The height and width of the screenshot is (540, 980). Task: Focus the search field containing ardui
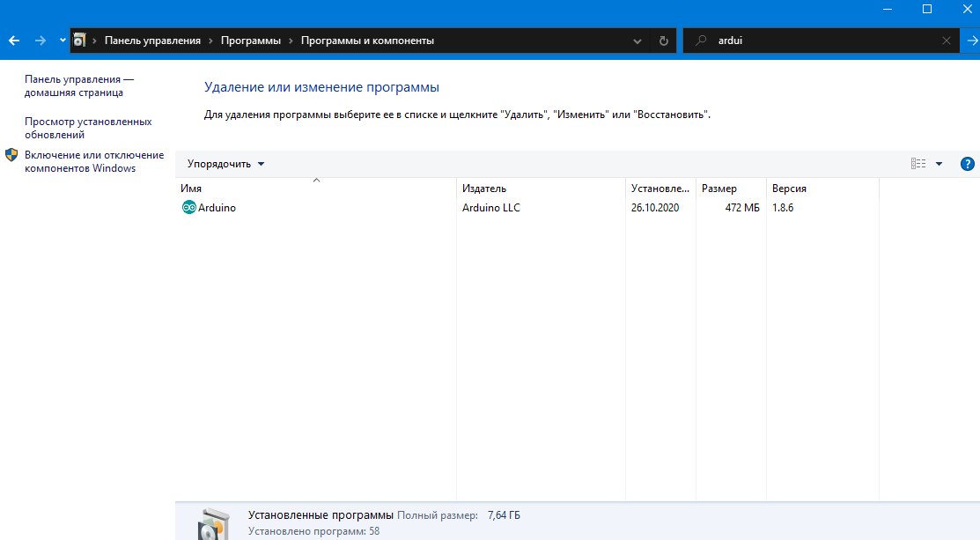(x=822, y=41)
